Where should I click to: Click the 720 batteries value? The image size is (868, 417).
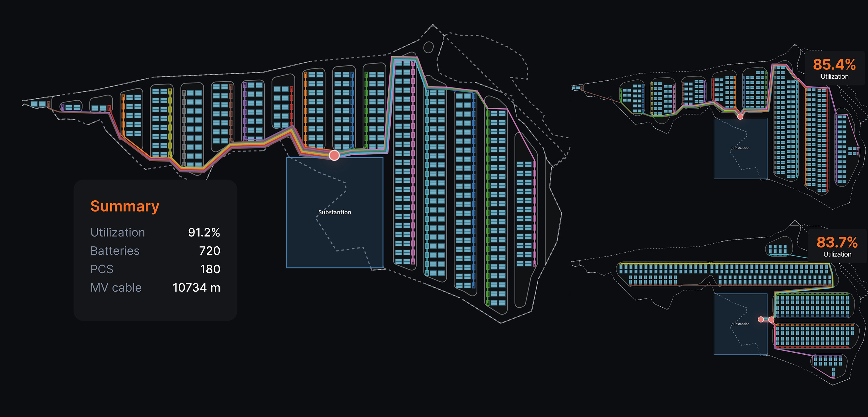210,251
